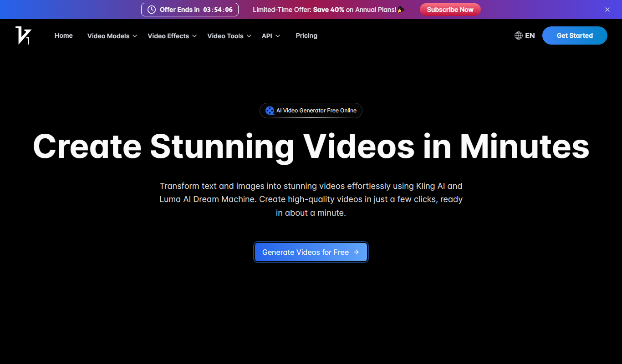Expand the Video Tools menu
This screenshot has width=622, height=364.
(x=229, y=36)
